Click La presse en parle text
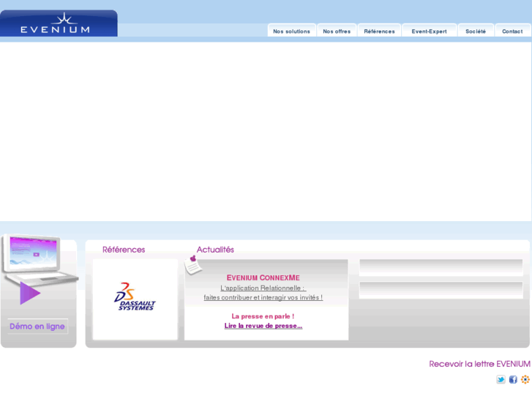The image size is (532, 399). pos(263,316)
